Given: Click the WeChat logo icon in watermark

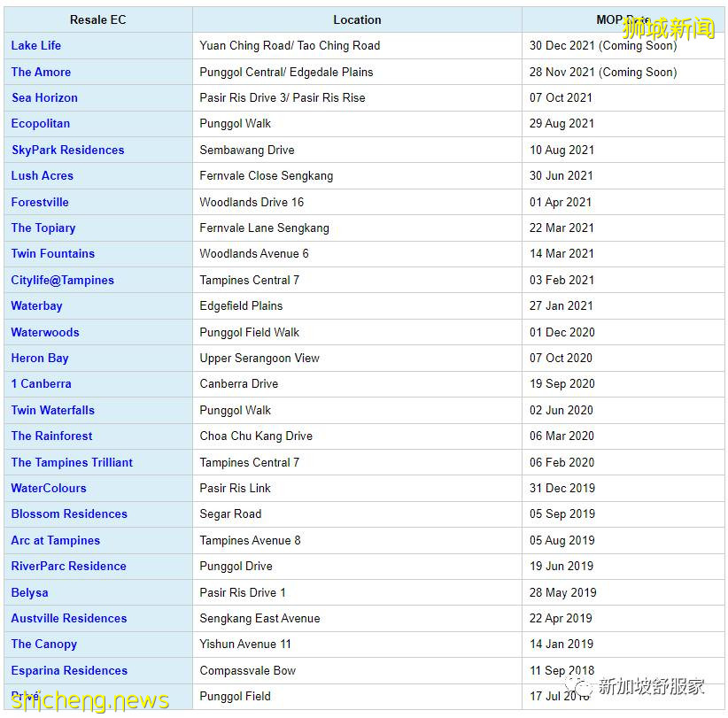Looking at the screenshot, I should click(x=581, y=686).
